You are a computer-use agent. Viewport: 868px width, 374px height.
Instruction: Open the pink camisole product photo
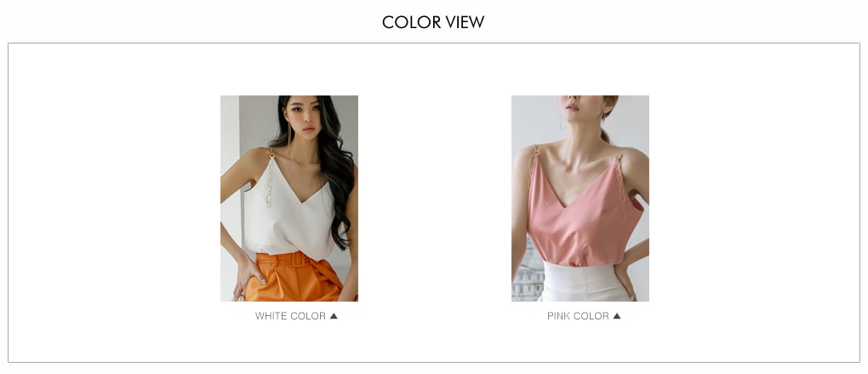click(x=580, y=199)
